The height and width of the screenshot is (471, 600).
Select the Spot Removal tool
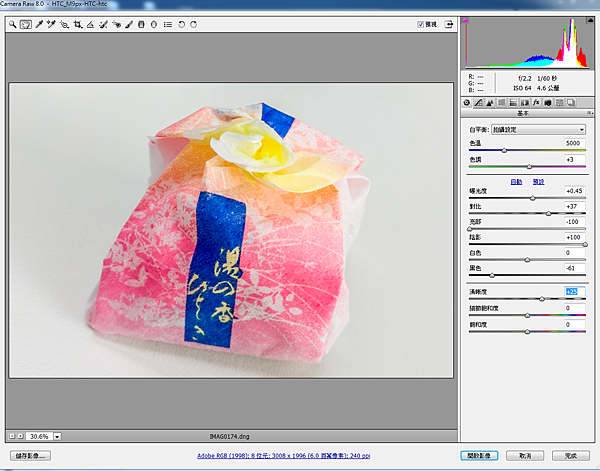(x=103, y=24)
